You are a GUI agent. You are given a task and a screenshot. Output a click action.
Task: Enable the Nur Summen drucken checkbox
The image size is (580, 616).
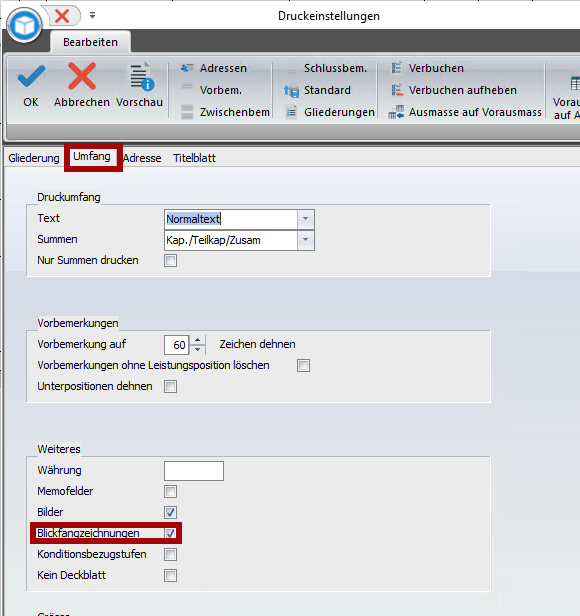point(171,260)
